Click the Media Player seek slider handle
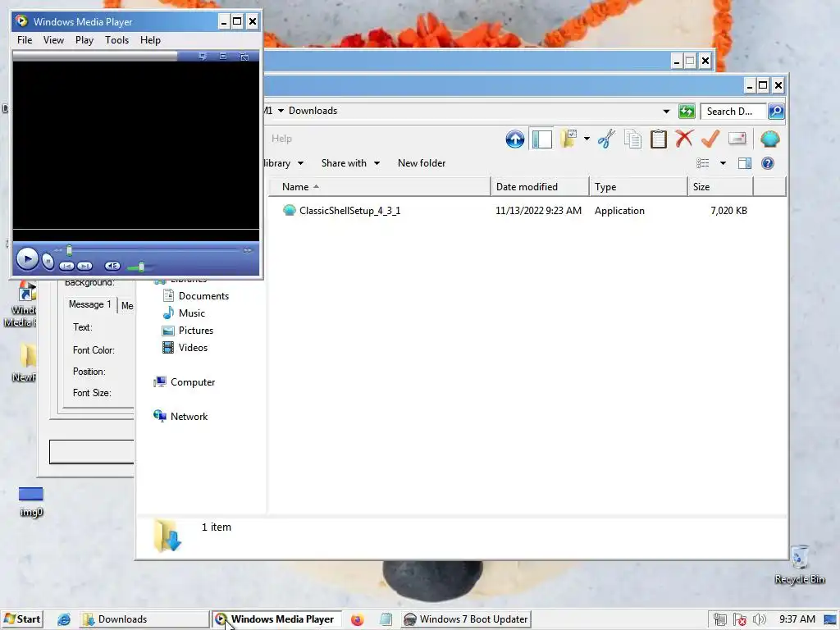 tap(69, 250)
